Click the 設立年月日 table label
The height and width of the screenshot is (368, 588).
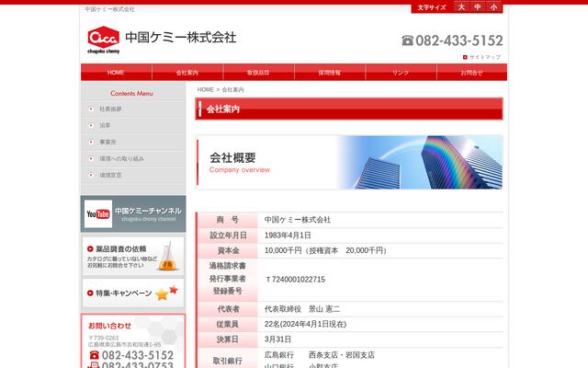(x=228, y=236)
